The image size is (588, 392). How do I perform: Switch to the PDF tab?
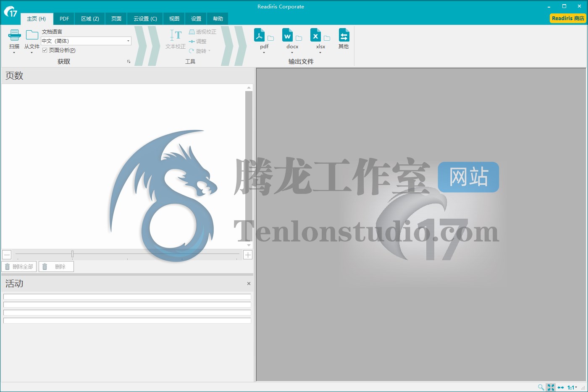click(64, 19)
